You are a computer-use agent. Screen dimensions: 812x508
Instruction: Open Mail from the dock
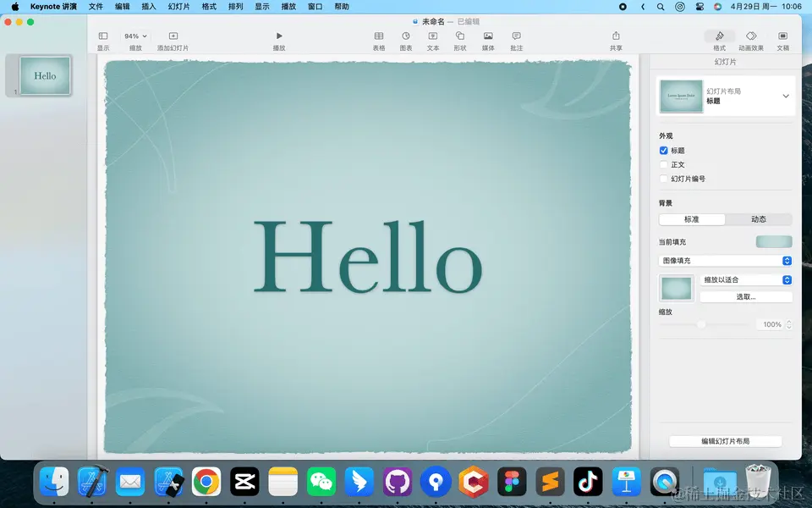point(130,482)
